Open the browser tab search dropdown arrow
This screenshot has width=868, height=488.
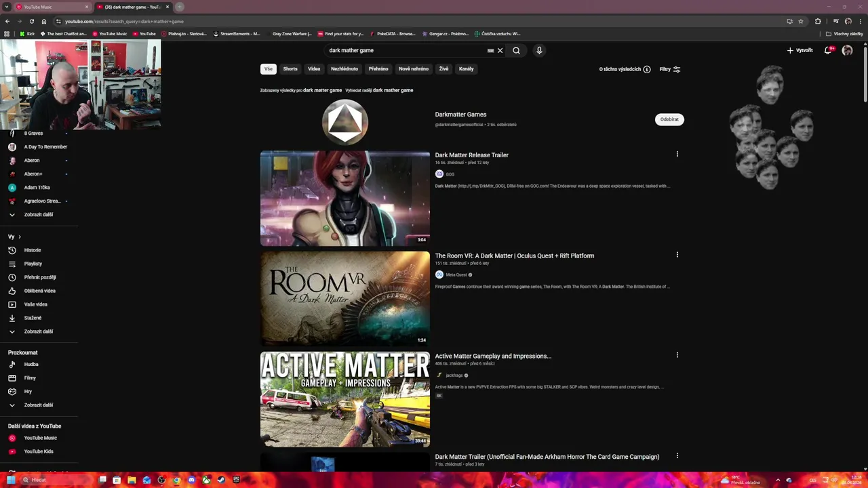coord(7,7)
